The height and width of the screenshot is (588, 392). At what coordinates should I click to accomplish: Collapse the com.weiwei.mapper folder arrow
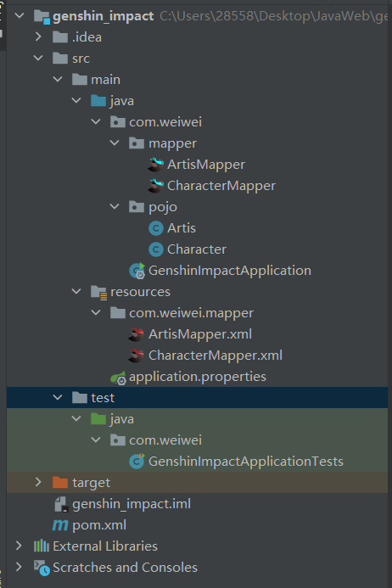[96, 312]
